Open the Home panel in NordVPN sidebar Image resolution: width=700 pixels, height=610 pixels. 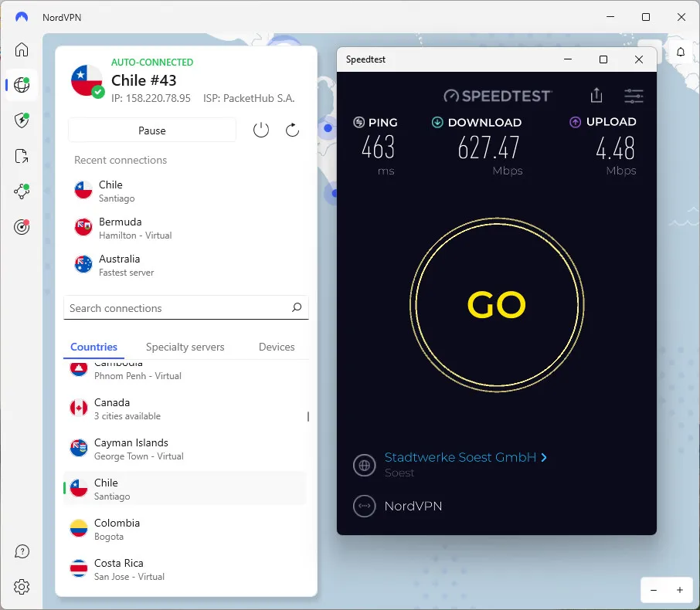tap(22, 49)
